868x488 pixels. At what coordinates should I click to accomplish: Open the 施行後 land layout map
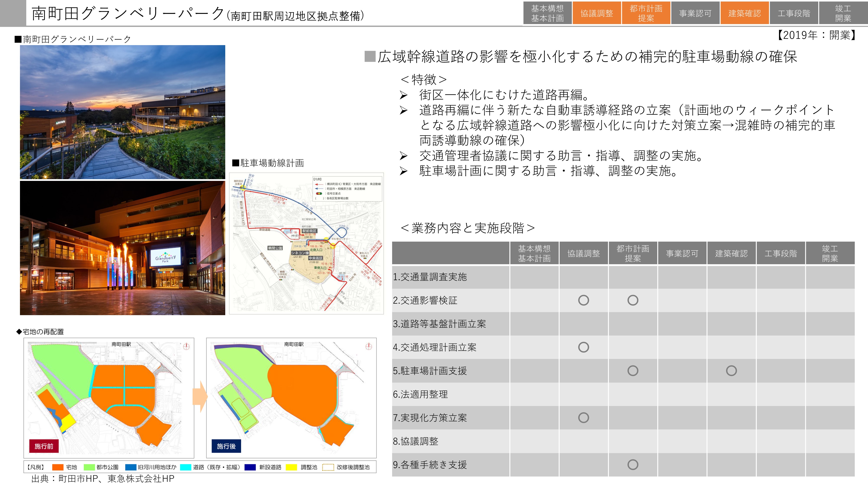[x=291, y=398]
